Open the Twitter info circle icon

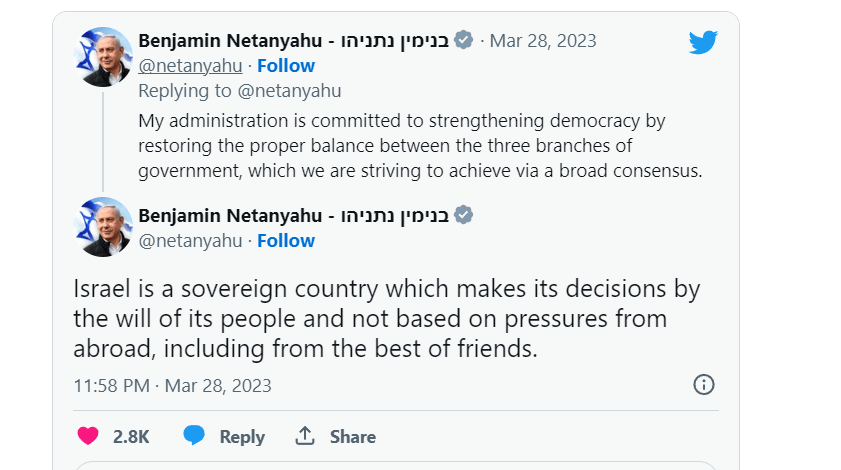(704, 385)
